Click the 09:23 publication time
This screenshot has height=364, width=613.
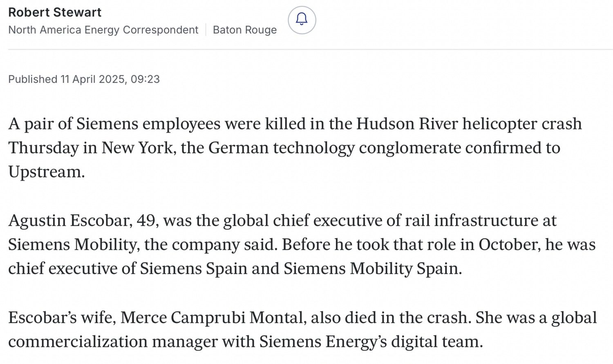(145, 79)
